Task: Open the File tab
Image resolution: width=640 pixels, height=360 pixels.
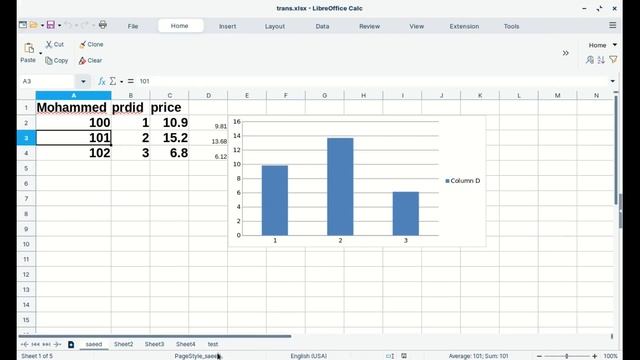Action: pos(133,26)
